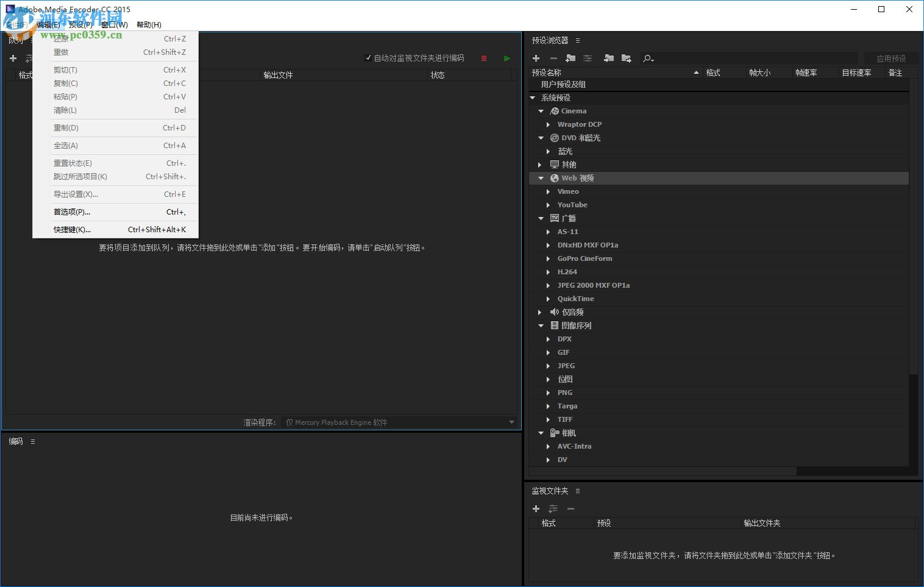Add a new preset with the plus icon
This screenshot has width=924, height=587.
pyautogui.click(x=536, y=59)
